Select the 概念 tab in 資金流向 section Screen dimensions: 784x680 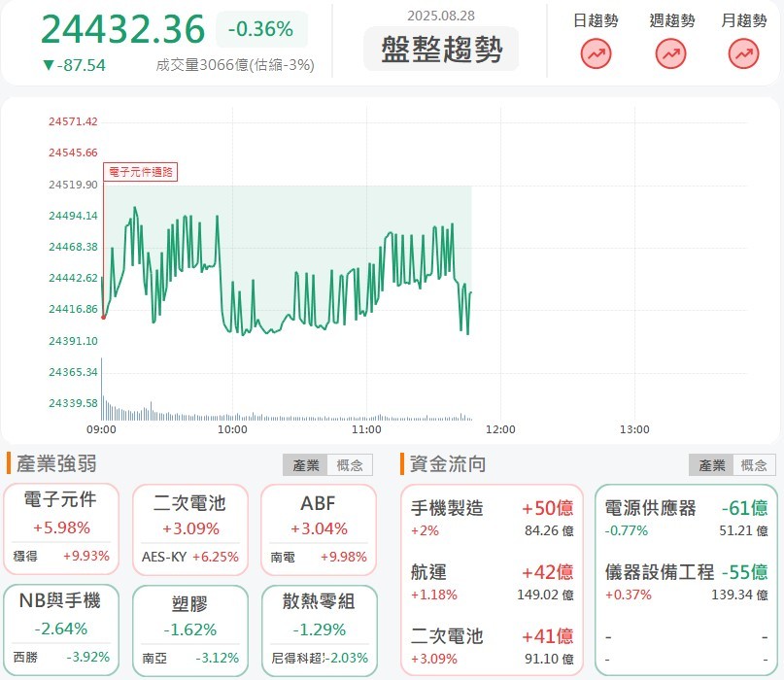tap(754, 465)
